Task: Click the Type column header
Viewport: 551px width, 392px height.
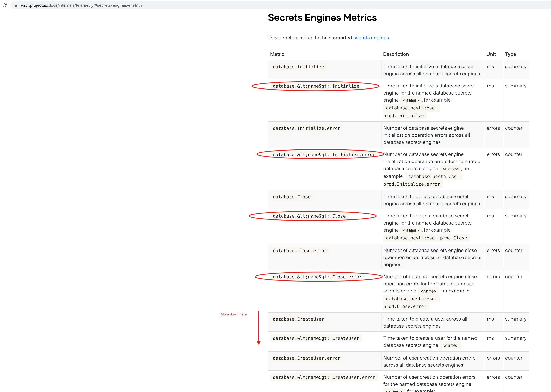Action: point(510,54)
